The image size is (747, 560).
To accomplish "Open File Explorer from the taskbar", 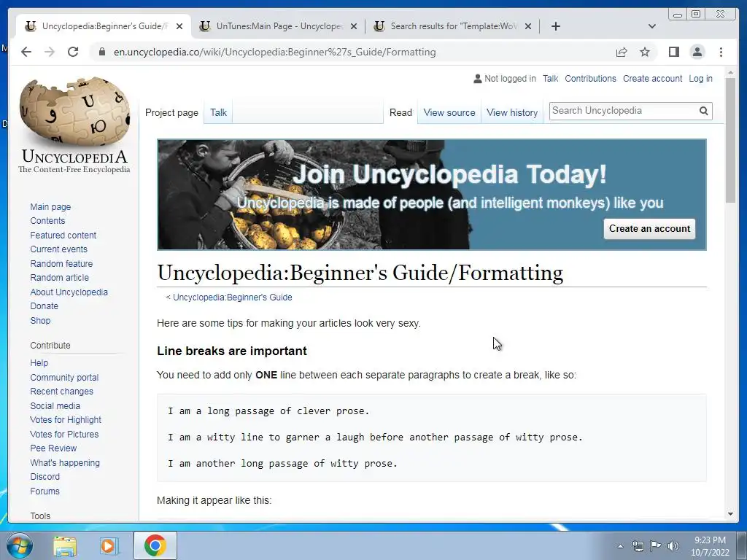I will click(65, 545).
